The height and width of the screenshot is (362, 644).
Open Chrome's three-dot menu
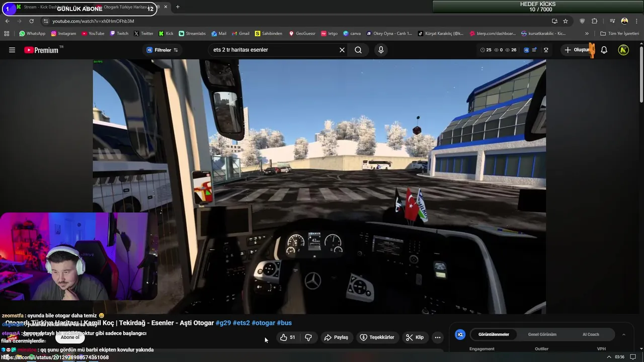tap(636, 21)
